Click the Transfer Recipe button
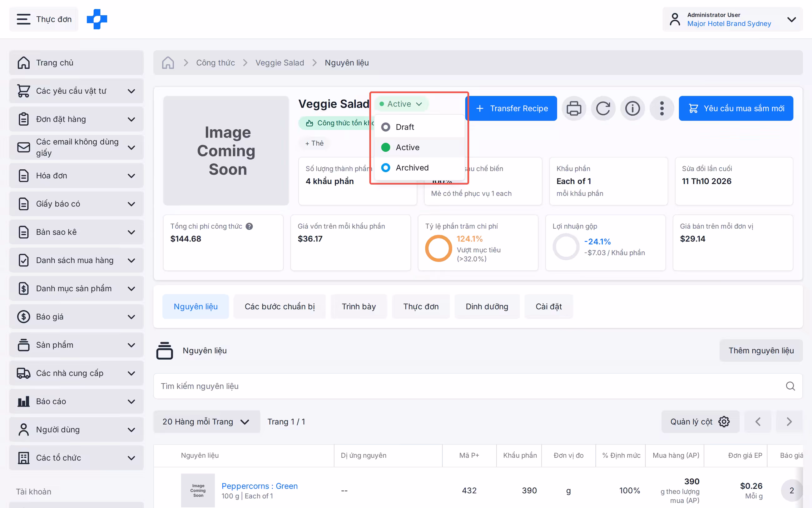Viewport: 812px width, 508px height. tap(512, 108)
